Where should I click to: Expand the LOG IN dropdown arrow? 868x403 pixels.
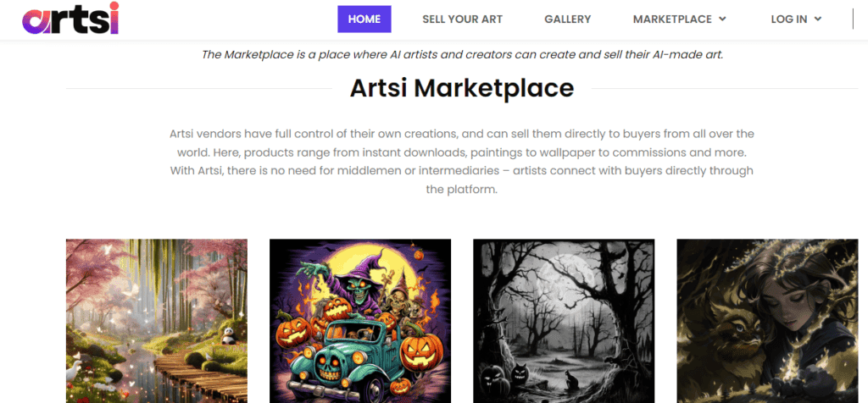[818, 19]
